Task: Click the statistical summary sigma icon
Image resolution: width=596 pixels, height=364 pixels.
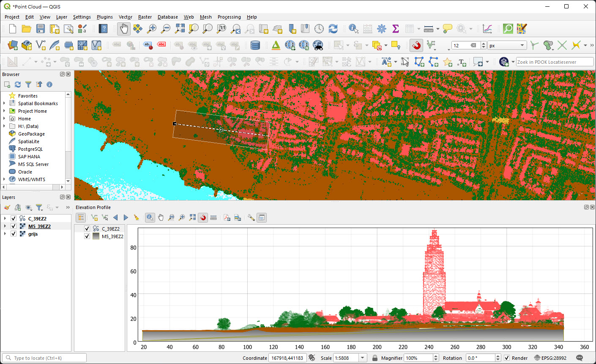Action: (x=395, y=29)
